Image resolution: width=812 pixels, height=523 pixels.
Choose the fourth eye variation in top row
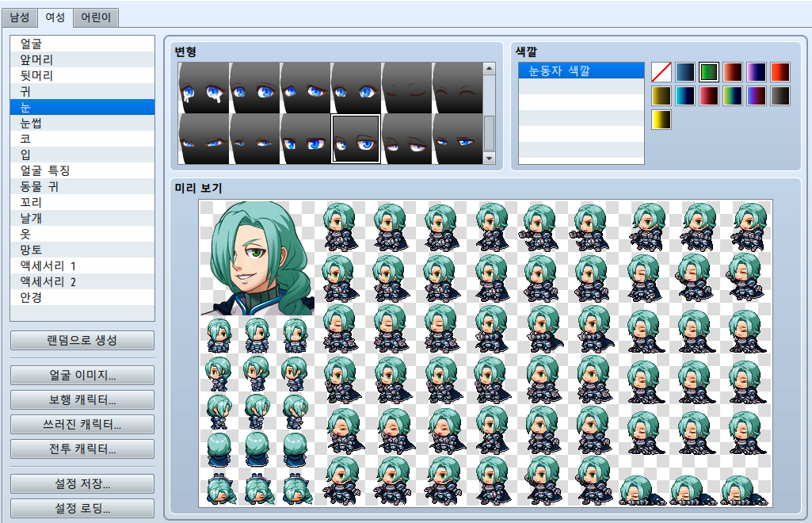(x=356, y=88)
